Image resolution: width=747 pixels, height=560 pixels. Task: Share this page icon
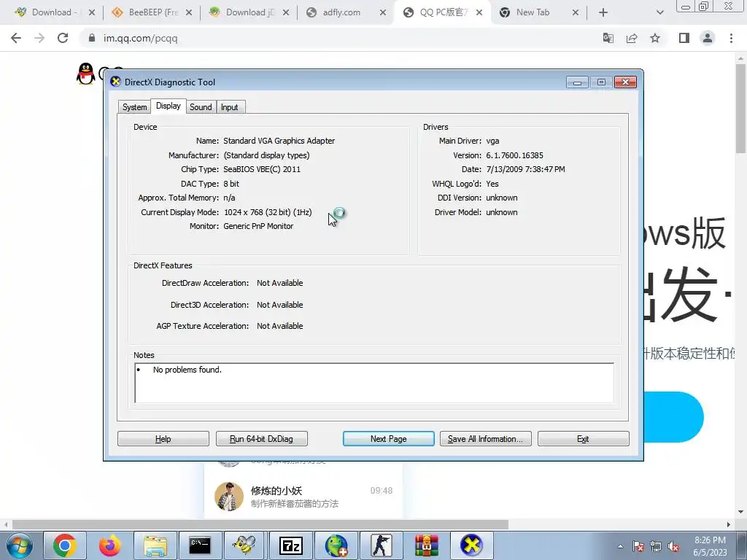[x=632, y=38]
